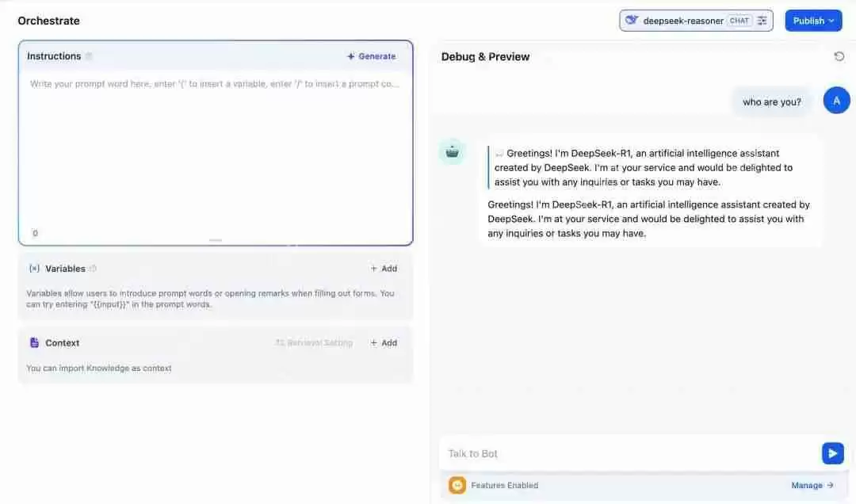Click the Talk to Bot input field

[626, 452]
